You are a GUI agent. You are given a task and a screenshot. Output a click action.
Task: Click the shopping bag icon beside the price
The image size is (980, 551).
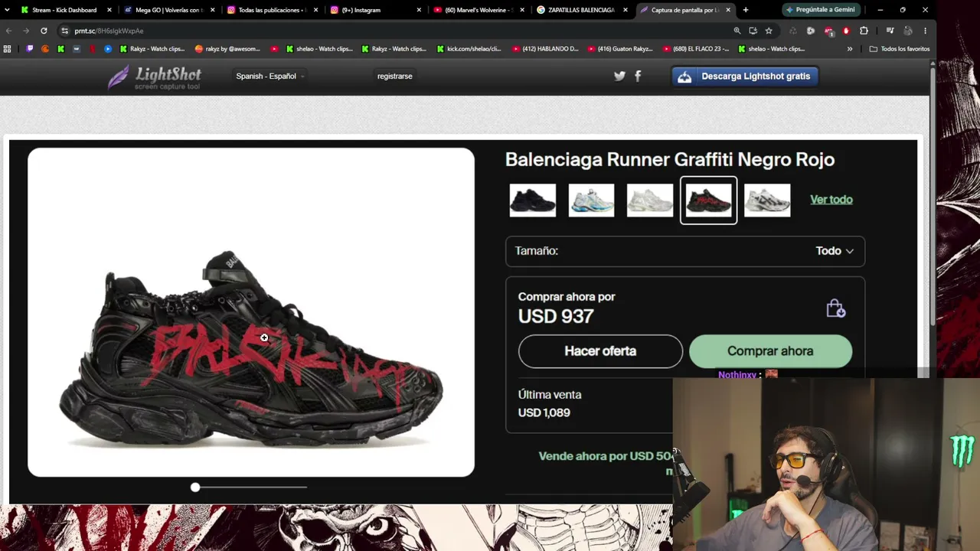click(835, 308)
